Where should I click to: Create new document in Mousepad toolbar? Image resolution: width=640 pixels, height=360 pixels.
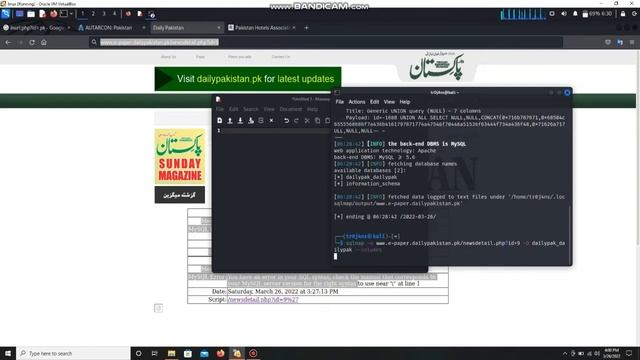click(x=220, y=120)
